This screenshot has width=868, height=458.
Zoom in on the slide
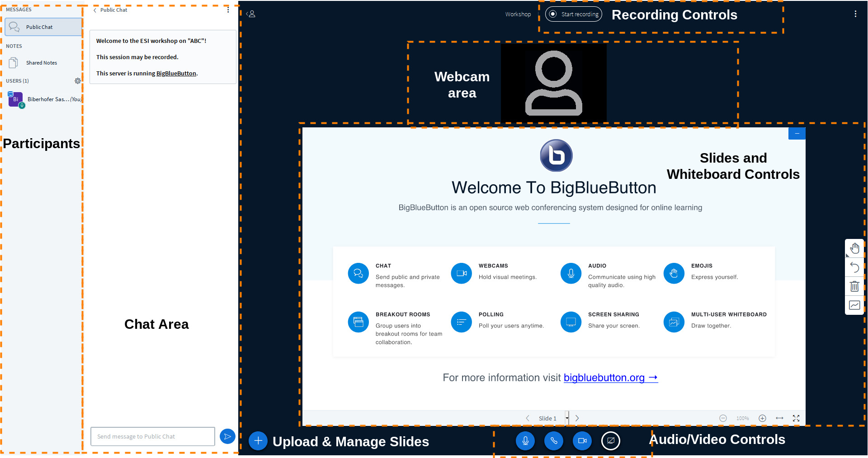(762, 418)
